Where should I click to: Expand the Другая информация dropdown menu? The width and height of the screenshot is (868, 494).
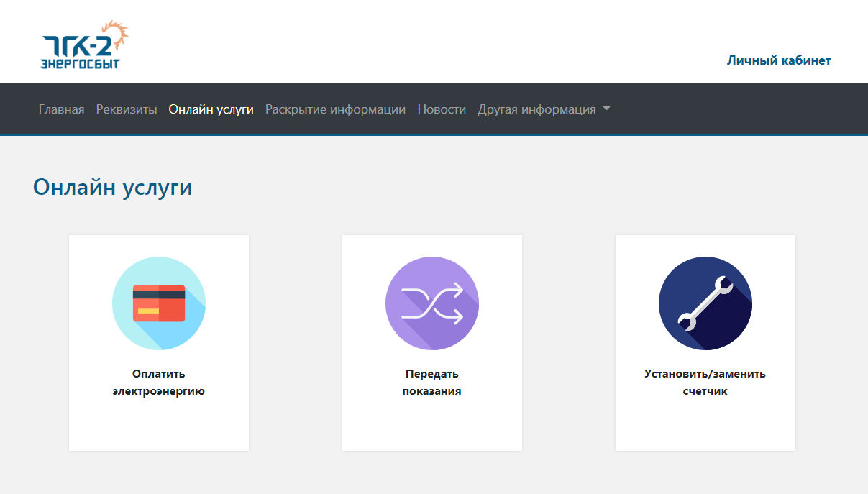tap(544, 109)
